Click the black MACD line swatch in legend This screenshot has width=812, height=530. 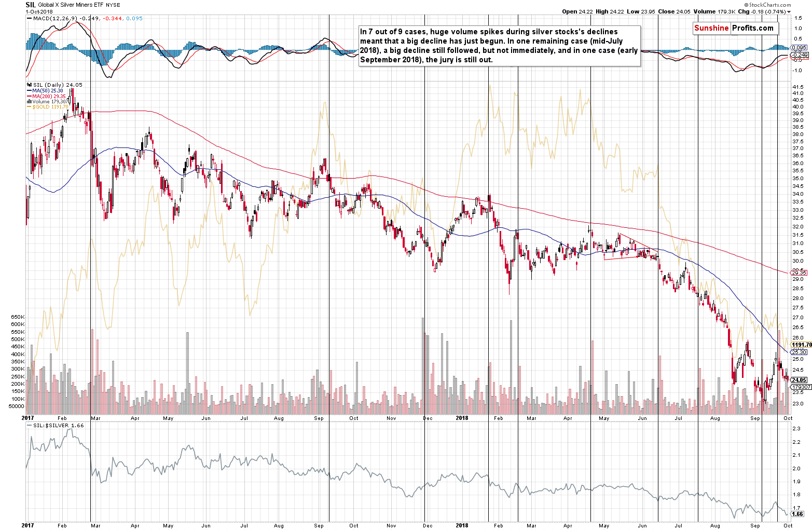29,18
